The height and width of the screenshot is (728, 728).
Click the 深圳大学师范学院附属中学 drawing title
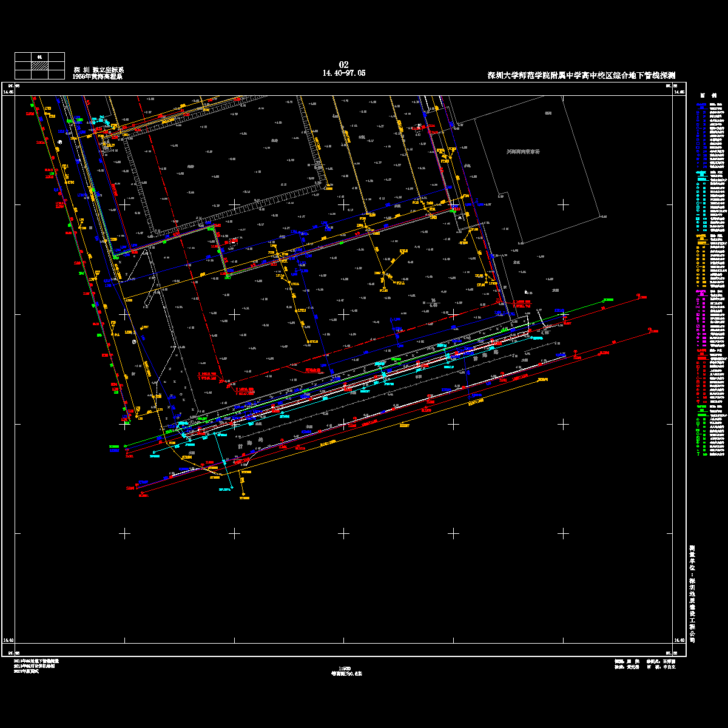pos(581,76)
